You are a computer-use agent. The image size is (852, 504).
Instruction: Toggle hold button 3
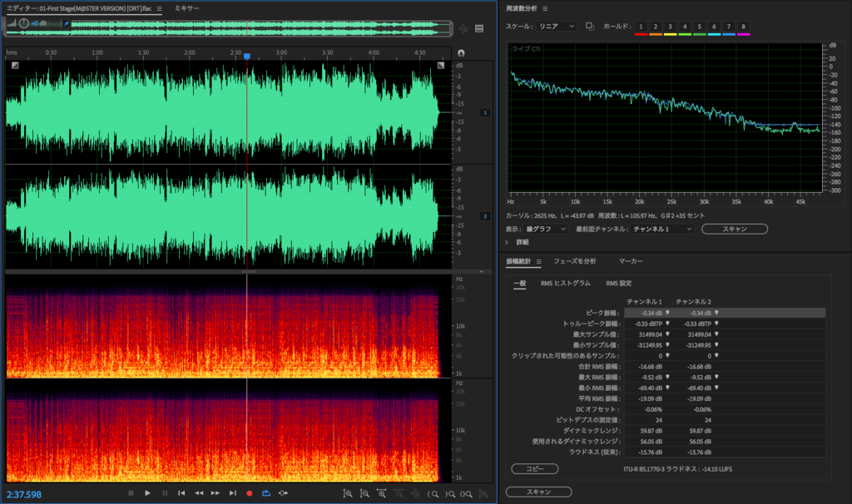pyautogui.click(x=670, y=27)
